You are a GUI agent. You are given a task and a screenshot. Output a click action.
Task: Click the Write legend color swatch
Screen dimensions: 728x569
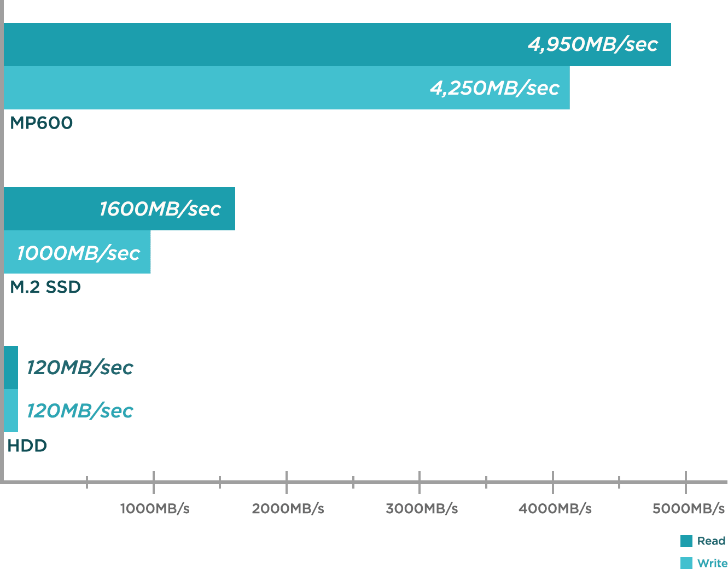(686, 563)
